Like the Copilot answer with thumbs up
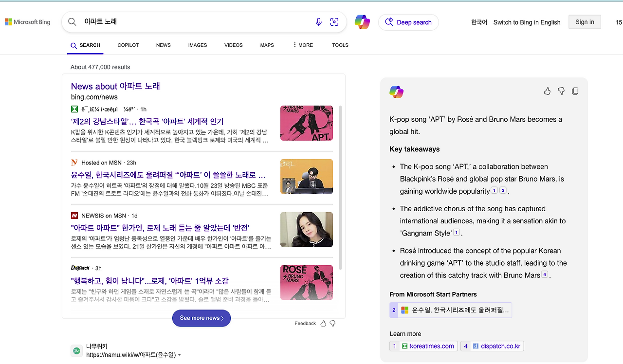Image resolution: width=623 pixels, height=364 pixels. click(547, 91)
